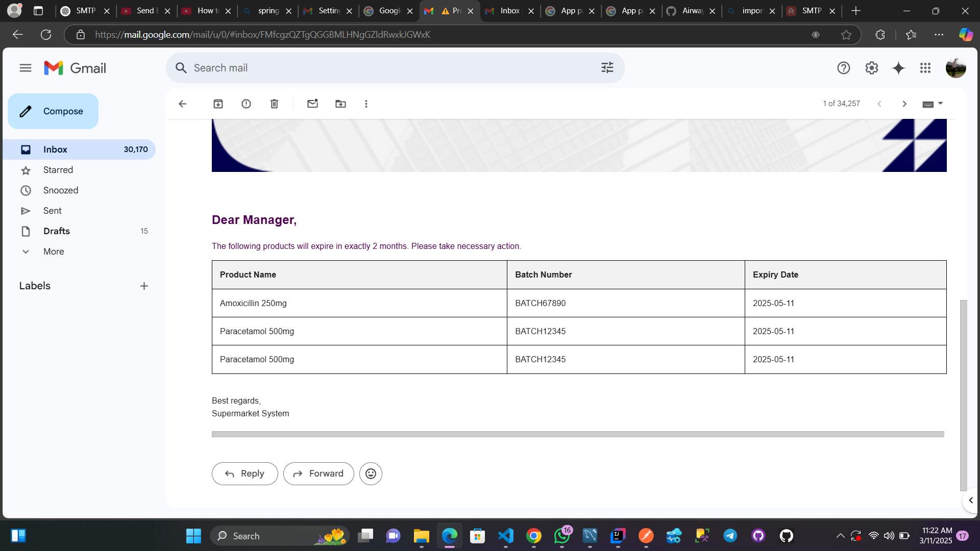Open input tools keyboard dropdown

click(x=940, y=104)
